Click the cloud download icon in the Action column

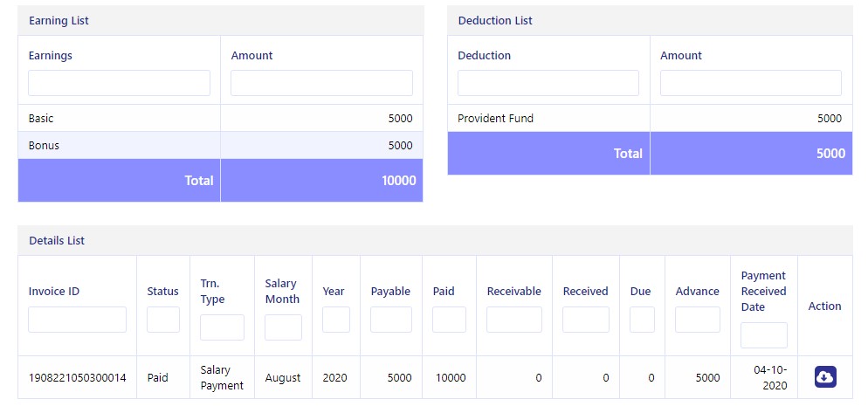point(825,377)
